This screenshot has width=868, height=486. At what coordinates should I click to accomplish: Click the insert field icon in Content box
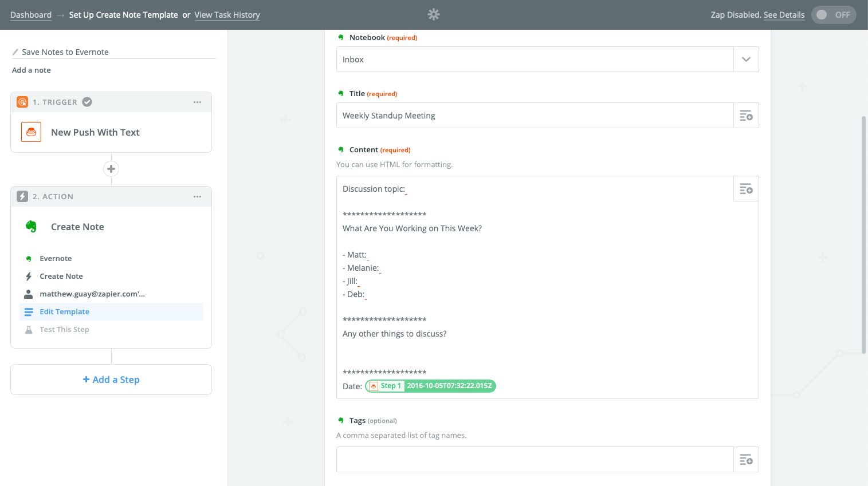tap(746, 189)
